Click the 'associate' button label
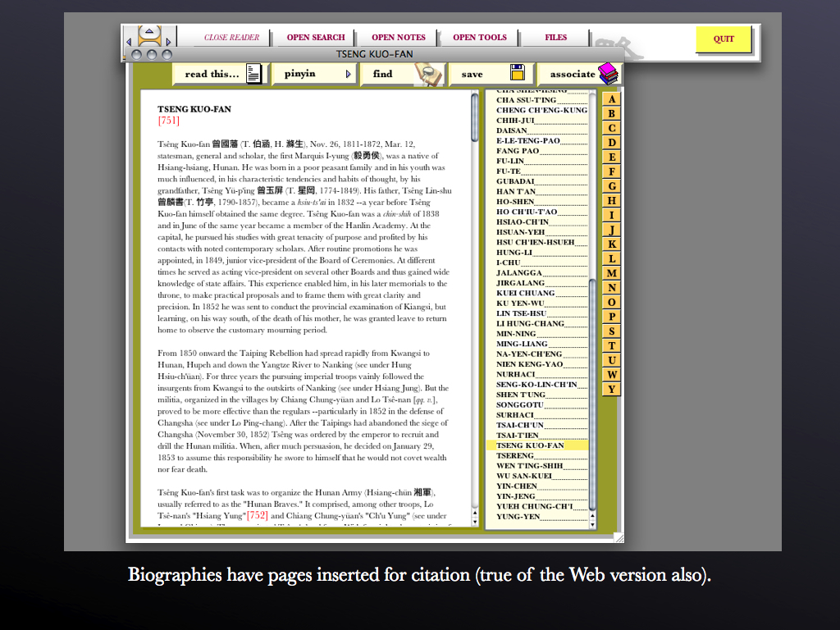This screenshot has width=840, height=630. (572, 74)
